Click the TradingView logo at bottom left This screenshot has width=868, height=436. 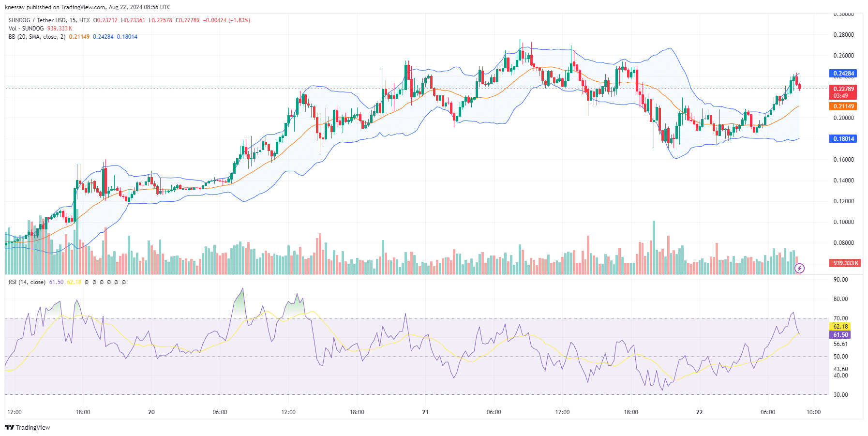point(27,427)
